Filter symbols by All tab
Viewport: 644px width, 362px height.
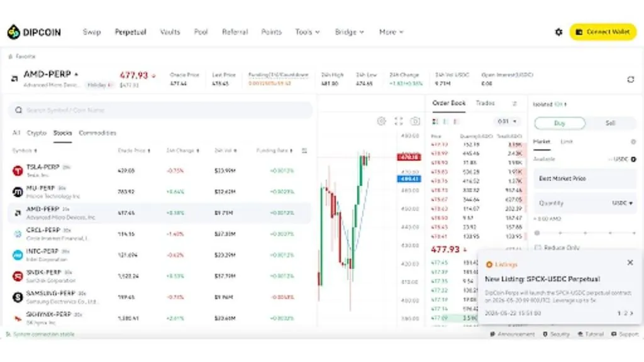(16, 133)
